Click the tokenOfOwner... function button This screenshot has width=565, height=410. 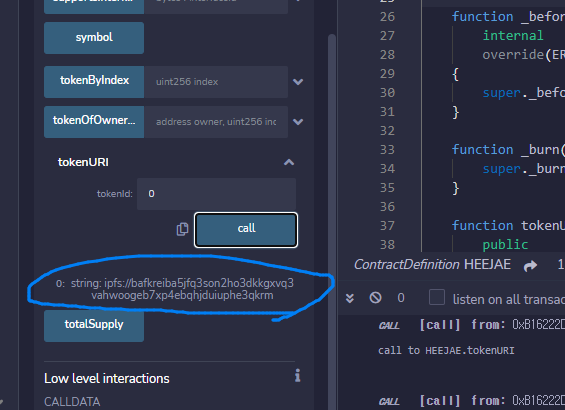[x=94, y=122]
